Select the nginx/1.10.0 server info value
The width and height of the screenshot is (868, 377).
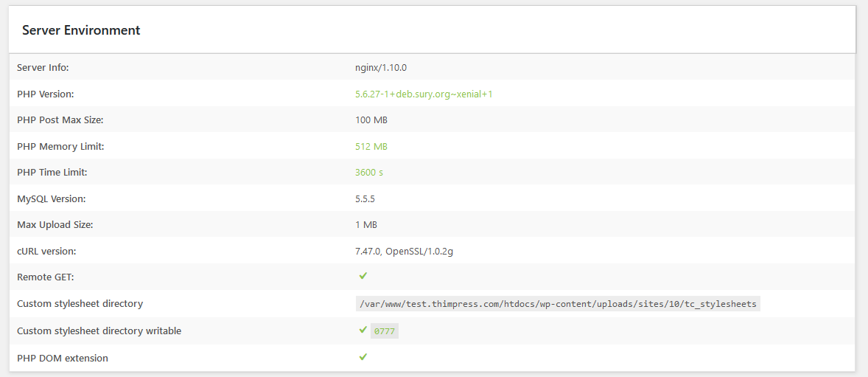381,68
